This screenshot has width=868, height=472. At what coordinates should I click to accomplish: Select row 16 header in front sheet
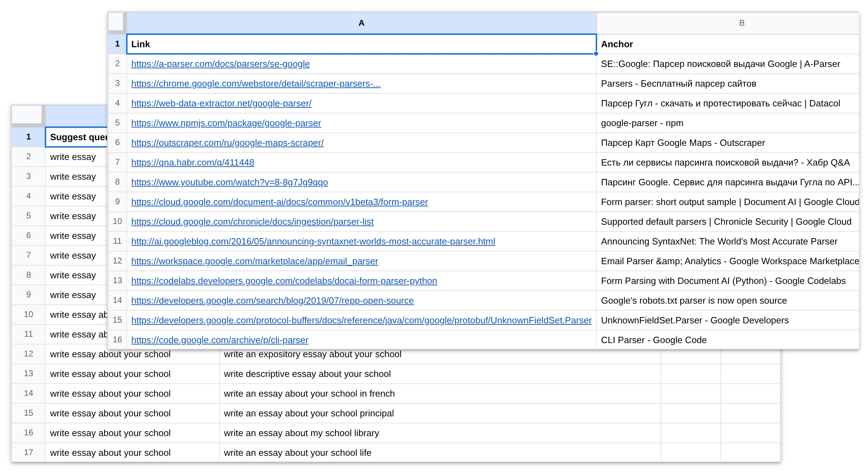117,340
